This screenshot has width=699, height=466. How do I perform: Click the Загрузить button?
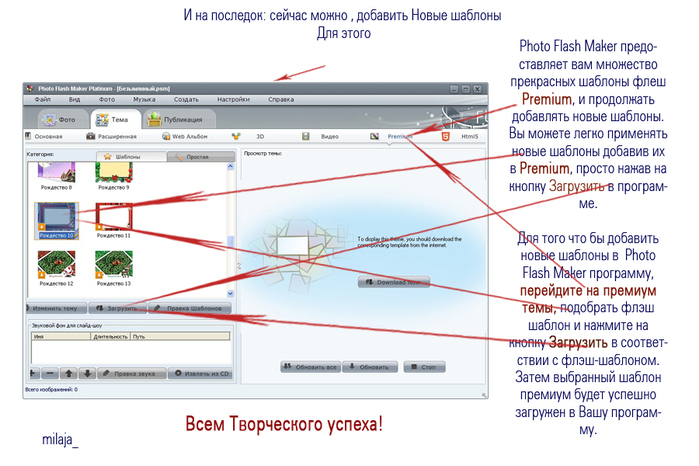118,308
